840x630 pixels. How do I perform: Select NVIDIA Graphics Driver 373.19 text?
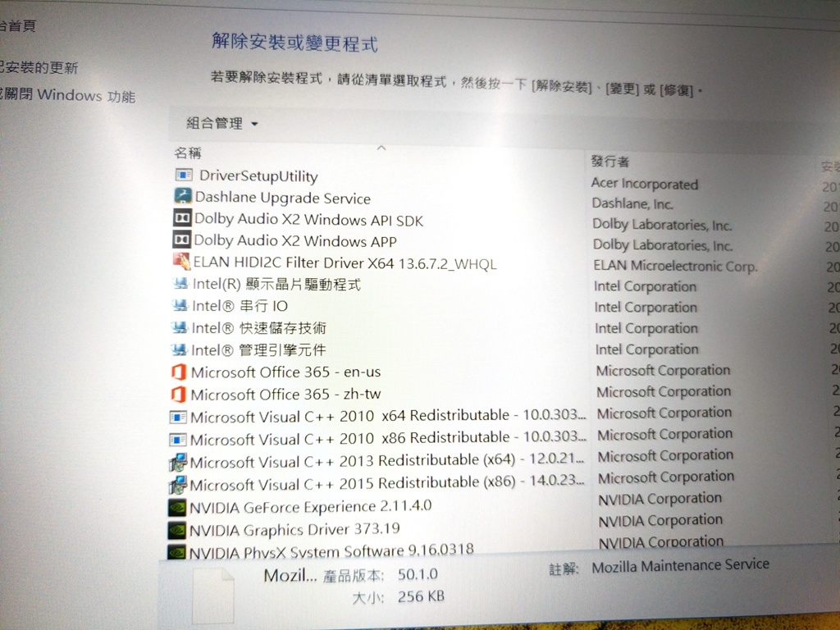click(294, 530)
